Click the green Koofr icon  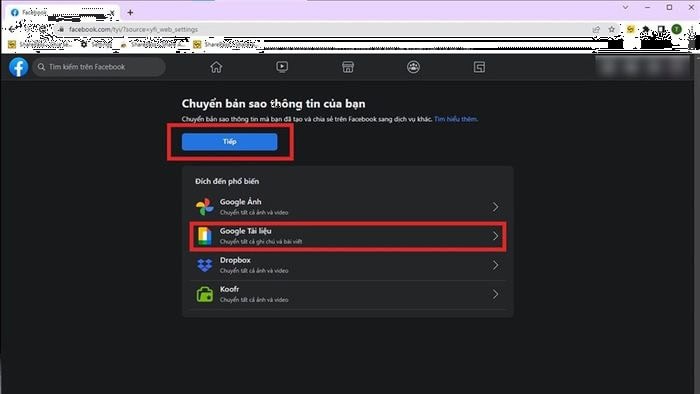pyautogui.click(x=204, y=294)
